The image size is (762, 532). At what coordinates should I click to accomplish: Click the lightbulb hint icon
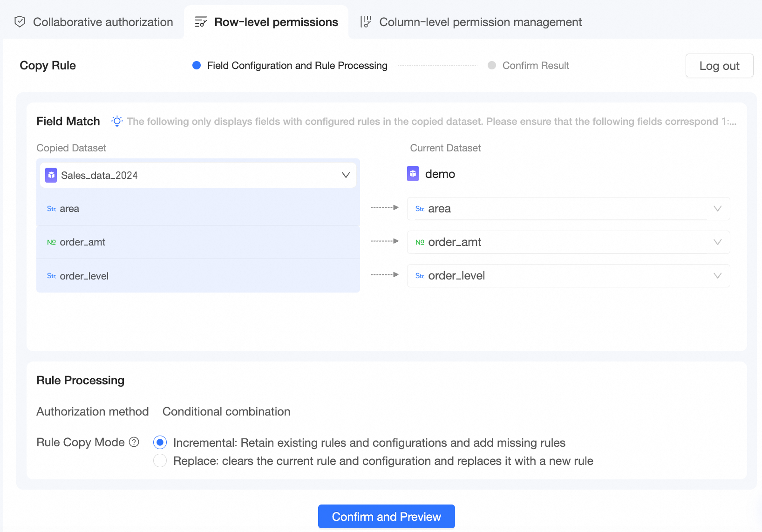point(117,121)
